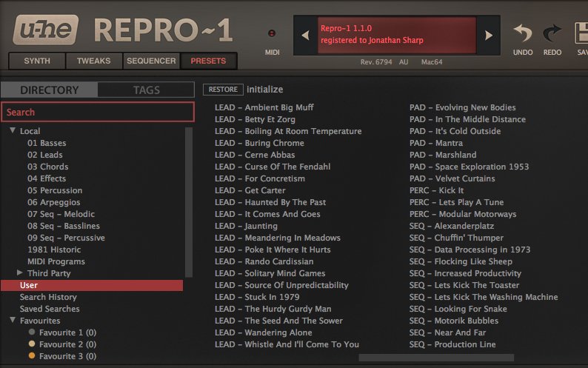Viewport: 588px width, 368px height.
Task: Open the 09 Seq – Percussive folder
Action: coord(66,238)
